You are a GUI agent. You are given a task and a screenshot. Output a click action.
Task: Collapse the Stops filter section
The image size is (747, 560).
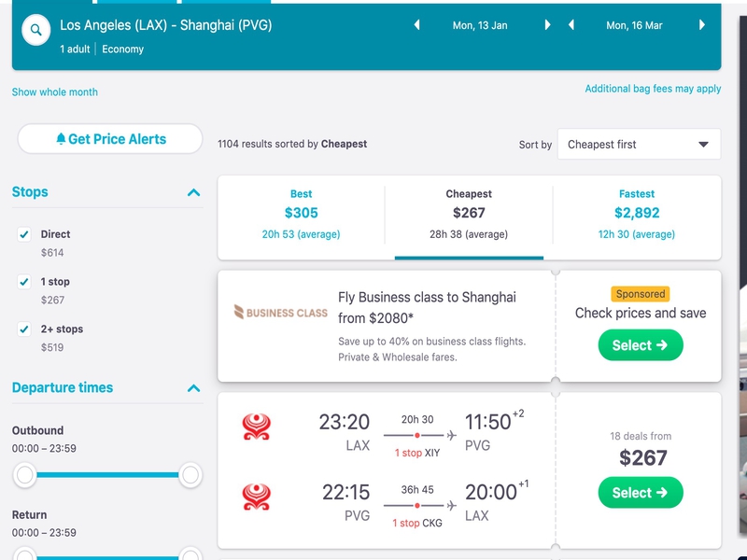point(193,192)
